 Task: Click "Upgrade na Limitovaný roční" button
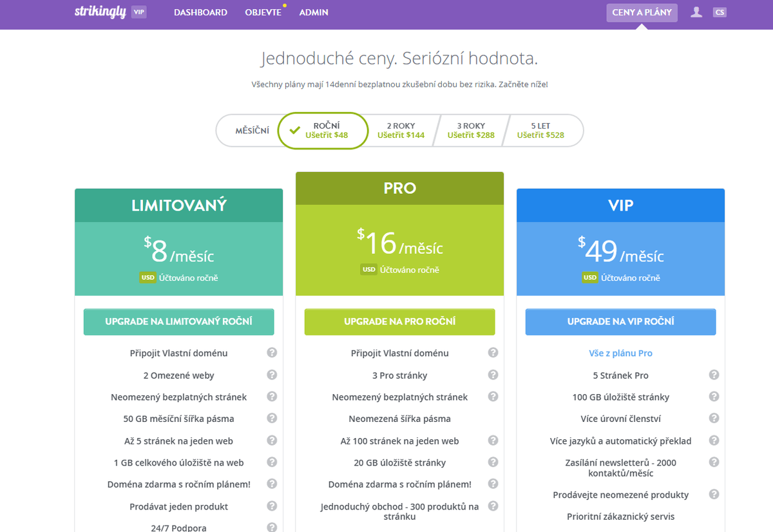click(178, 321)
